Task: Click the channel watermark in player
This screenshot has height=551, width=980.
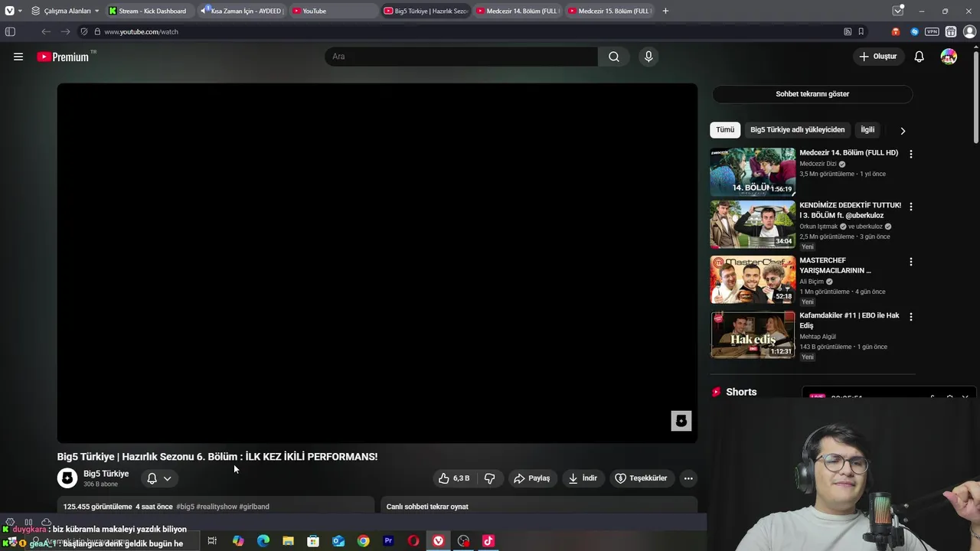Action: pyautogui.click(x=681, y=421)
